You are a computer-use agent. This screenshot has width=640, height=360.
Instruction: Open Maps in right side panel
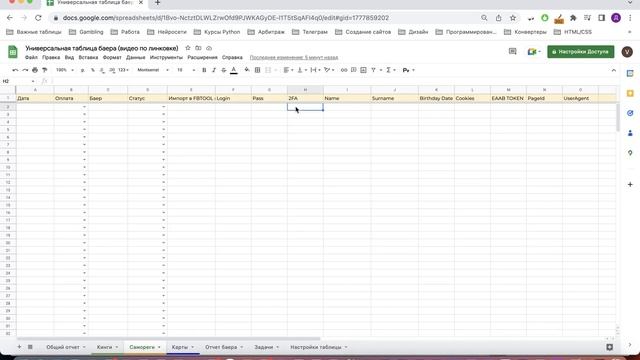pyautogui.click(x=630, y=153)
